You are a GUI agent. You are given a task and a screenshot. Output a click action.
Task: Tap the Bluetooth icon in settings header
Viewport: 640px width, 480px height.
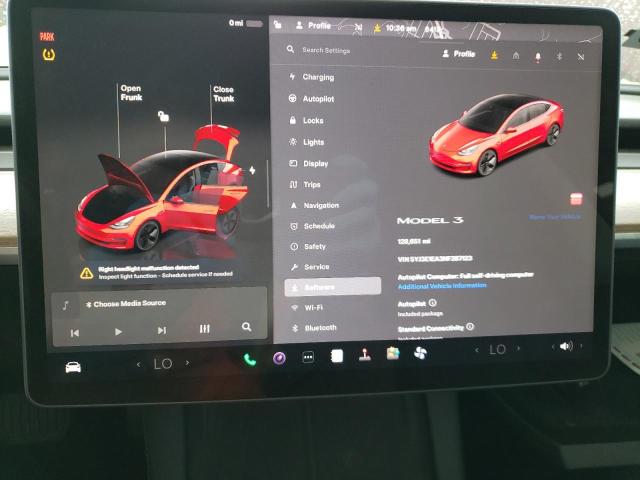pos(559,56)
